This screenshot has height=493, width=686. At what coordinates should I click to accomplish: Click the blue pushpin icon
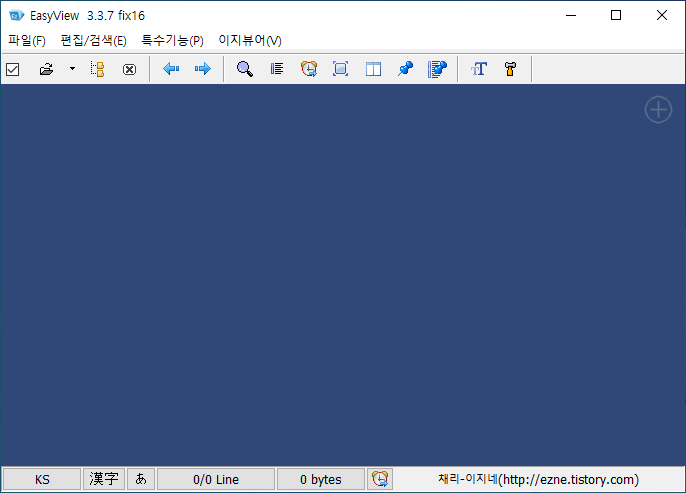[405, 69]
